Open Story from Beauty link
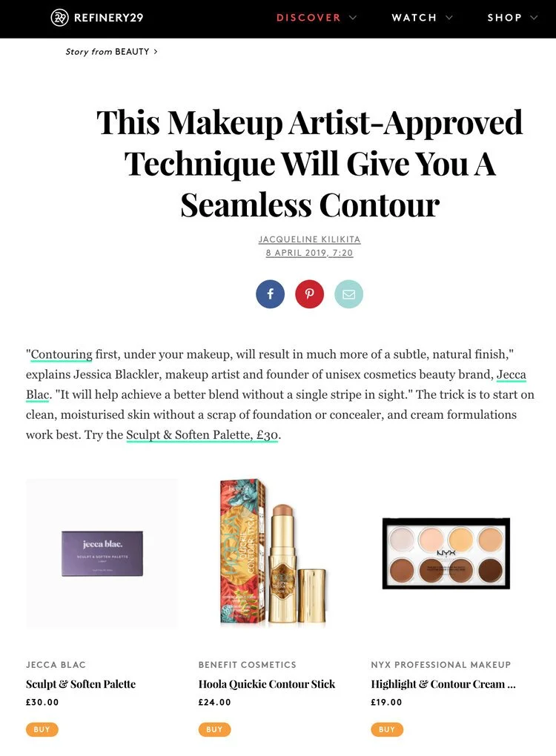556x756 pixels. click(111, 52)
